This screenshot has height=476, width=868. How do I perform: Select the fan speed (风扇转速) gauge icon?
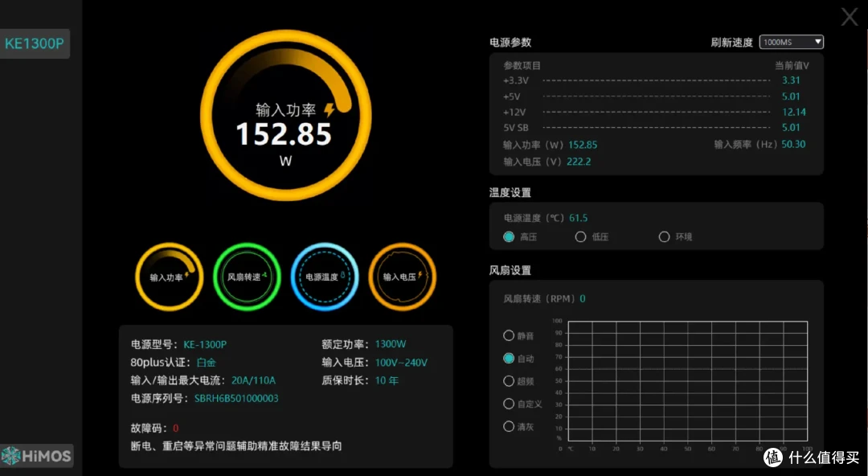(247, 277)
